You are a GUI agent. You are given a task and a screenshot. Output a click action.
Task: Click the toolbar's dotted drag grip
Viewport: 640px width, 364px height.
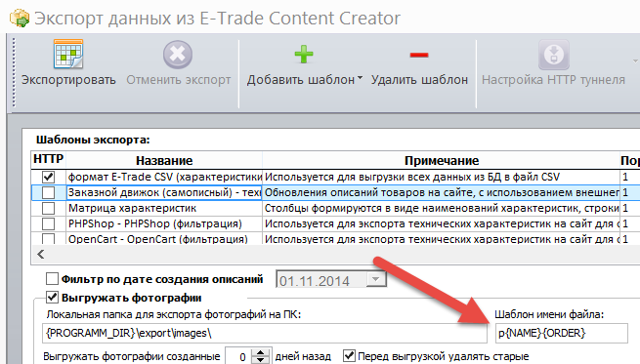(14, 72)
